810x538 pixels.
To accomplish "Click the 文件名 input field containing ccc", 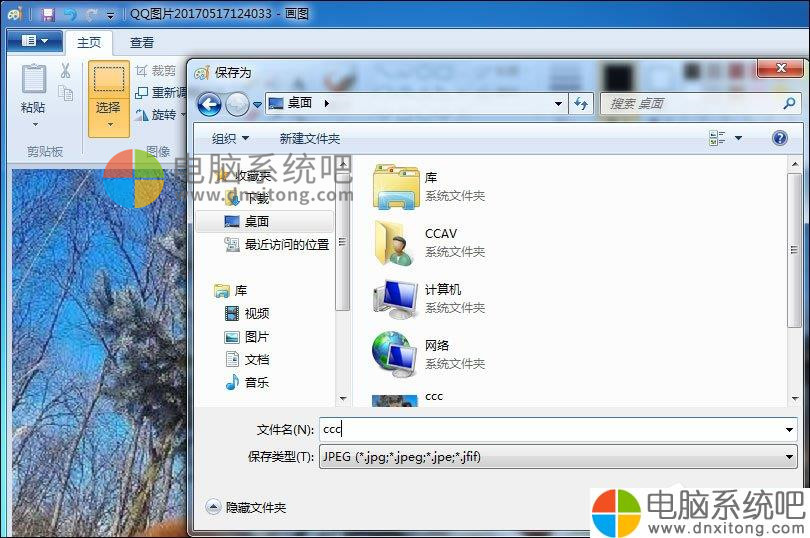I will pyautogui.click(x=551, y=429).
